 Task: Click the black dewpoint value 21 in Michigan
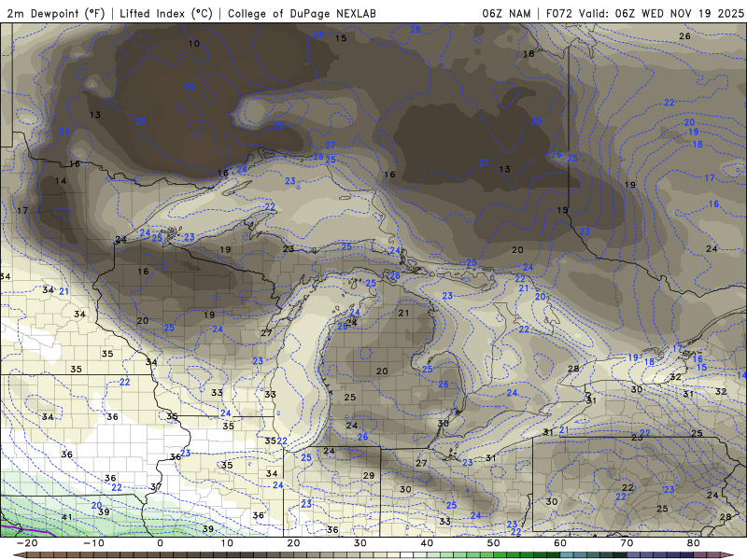click(x=403, y=313)
